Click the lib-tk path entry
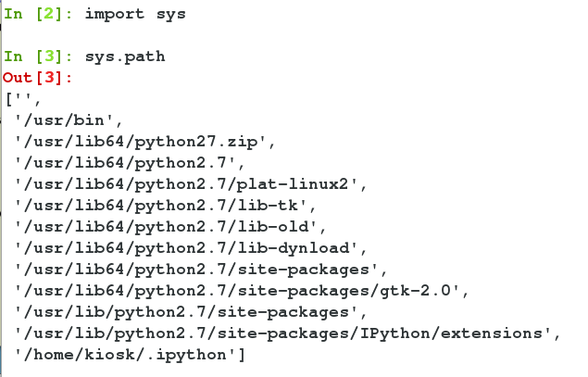The height and width of the screenshot is (377, 588). [161, 206]
